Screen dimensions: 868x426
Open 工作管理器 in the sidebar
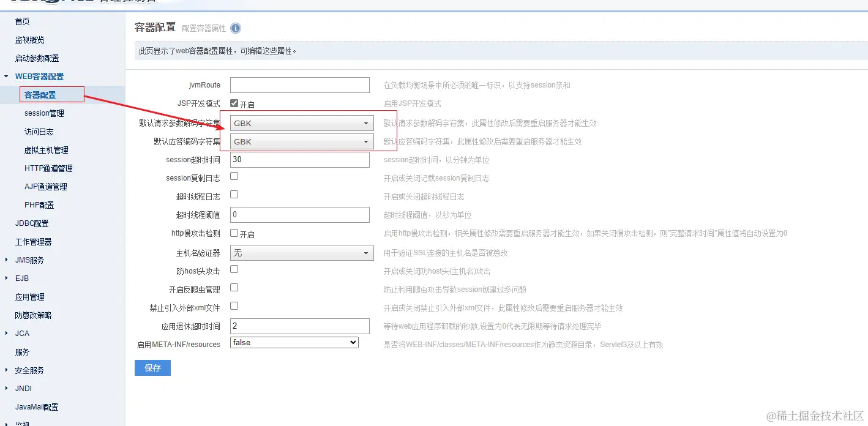click(x=33, y=242)
